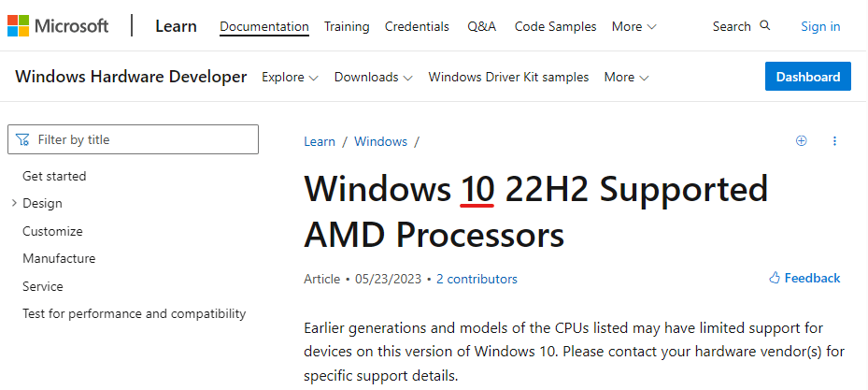
Task: Go to the Documentation tab
Action: pos(264,26)
